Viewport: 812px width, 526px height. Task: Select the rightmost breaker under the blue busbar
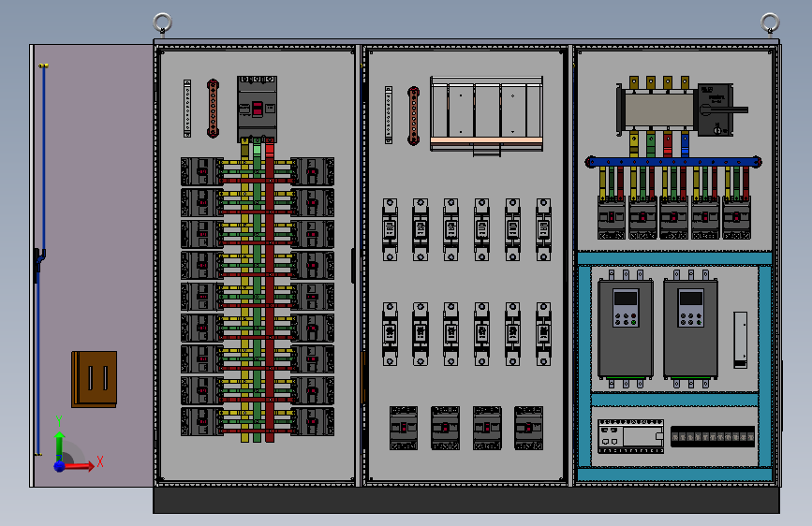click(x=737, y=218)
